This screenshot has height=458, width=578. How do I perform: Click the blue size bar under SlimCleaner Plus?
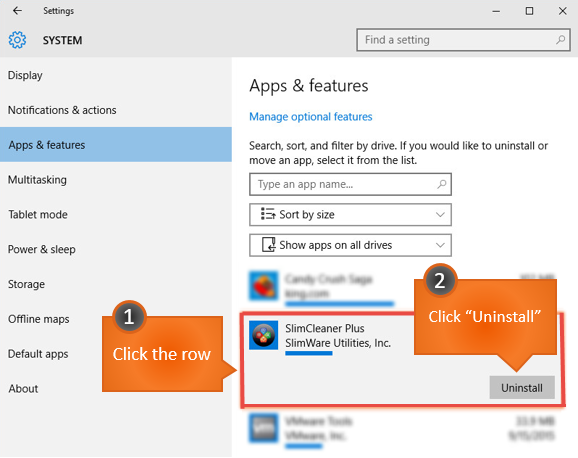pyautogui.click(x=309, y=353)
